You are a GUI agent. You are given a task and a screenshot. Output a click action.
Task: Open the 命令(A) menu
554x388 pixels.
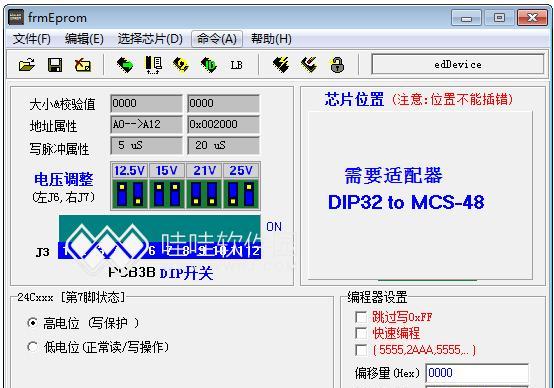(x=217, y=39)
